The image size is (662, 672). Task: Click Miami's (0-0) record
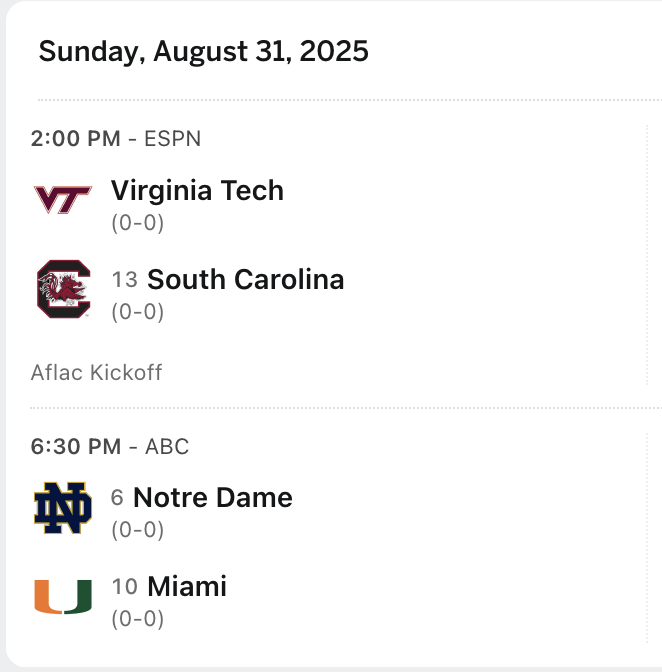(x=137, y=618)
